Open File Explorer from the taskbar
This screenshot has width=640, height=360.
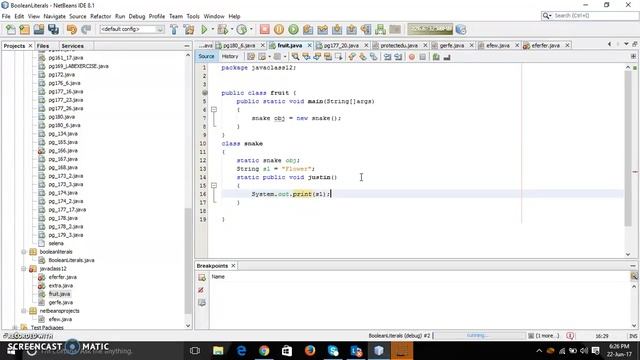point(218,351)
